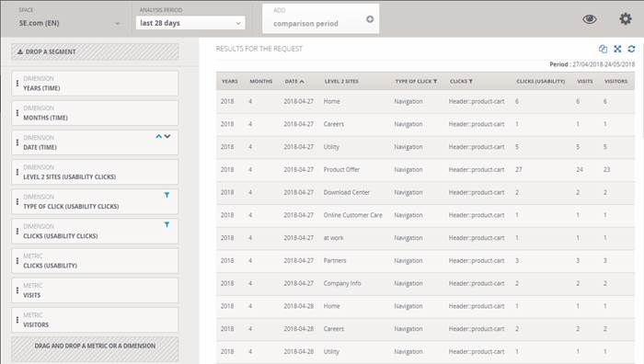
Task: Open the Space SE.com (EN) dropdown
Action: coord(68,23)
